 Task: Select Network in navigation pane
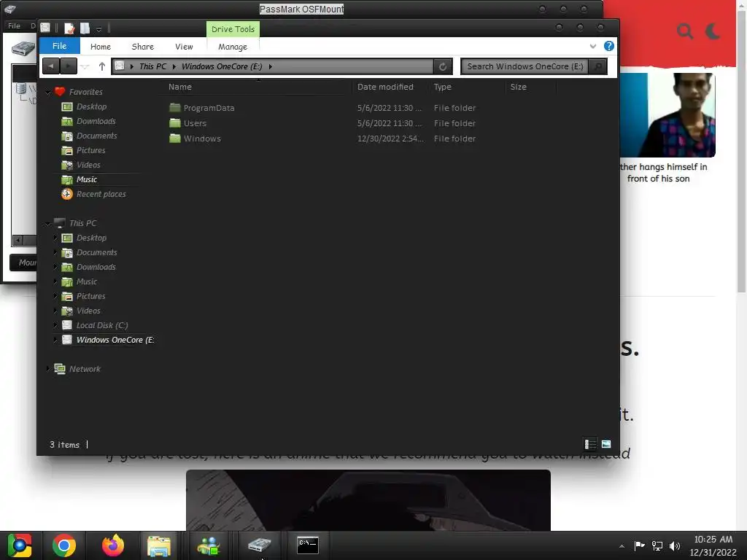tap(85, 369)
